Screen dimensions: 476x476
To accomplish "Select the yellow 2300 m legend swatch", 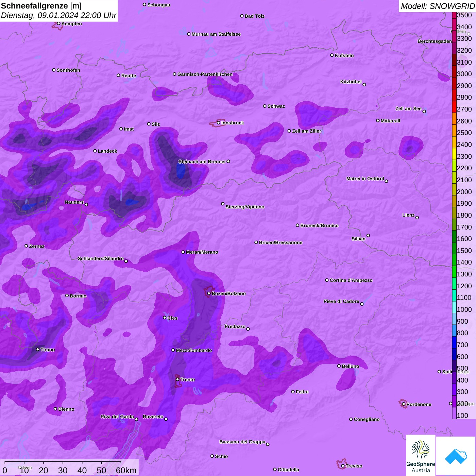I will 454,154.
